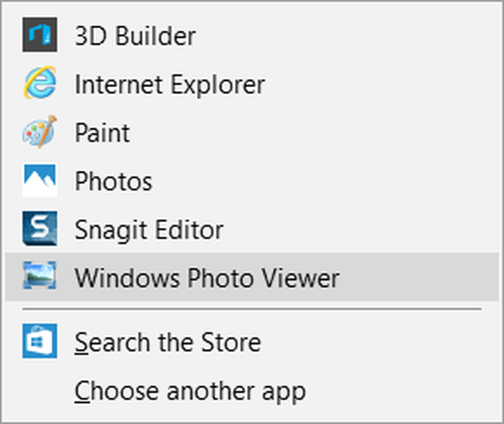Viewport: 504px width, 424px height.
Task: Click the underlined "C" in Choose another app
Action: (81, 391)
